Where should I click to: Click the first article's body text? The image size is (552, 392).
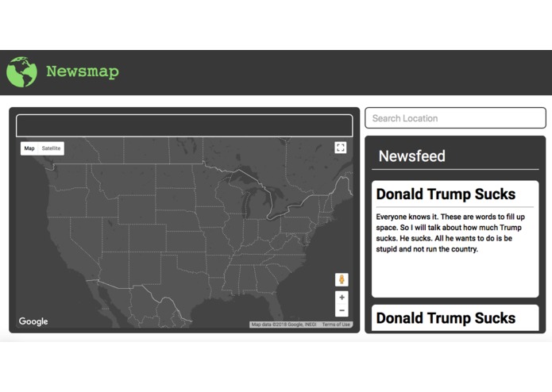pos(450,233)
